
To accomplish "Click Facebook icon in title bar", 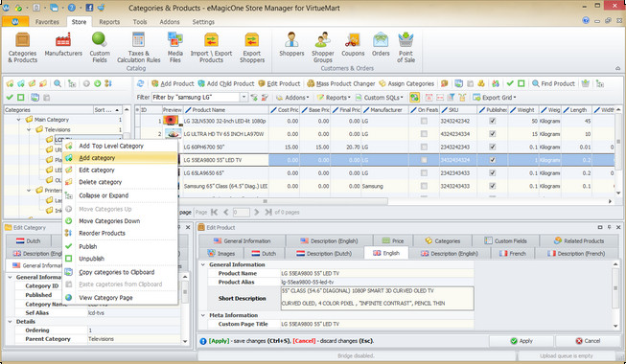I will coord(89,8).
